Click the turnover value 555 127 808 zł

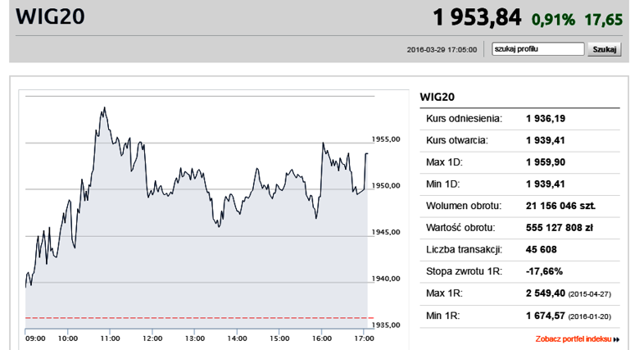[x=560, y=228]
